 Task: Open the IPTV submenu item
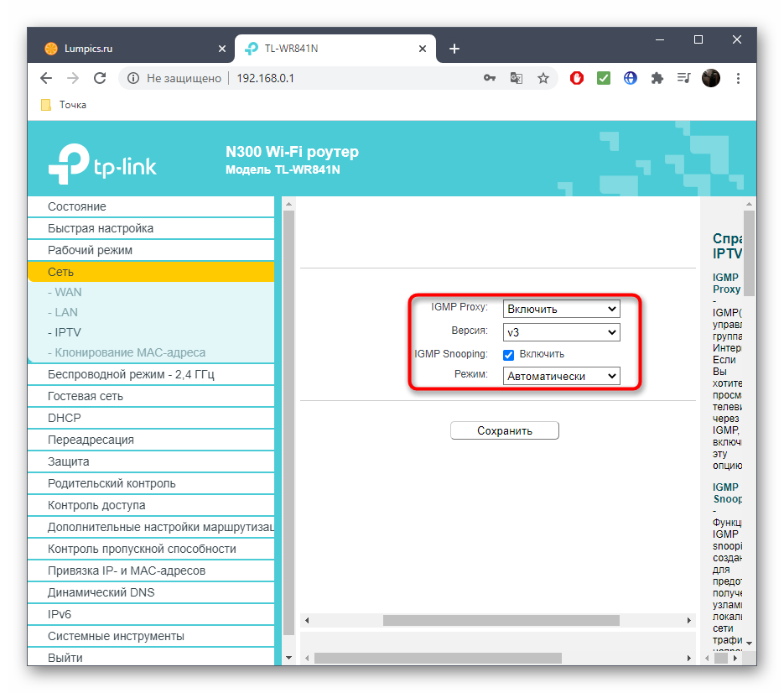click(67, 332)
